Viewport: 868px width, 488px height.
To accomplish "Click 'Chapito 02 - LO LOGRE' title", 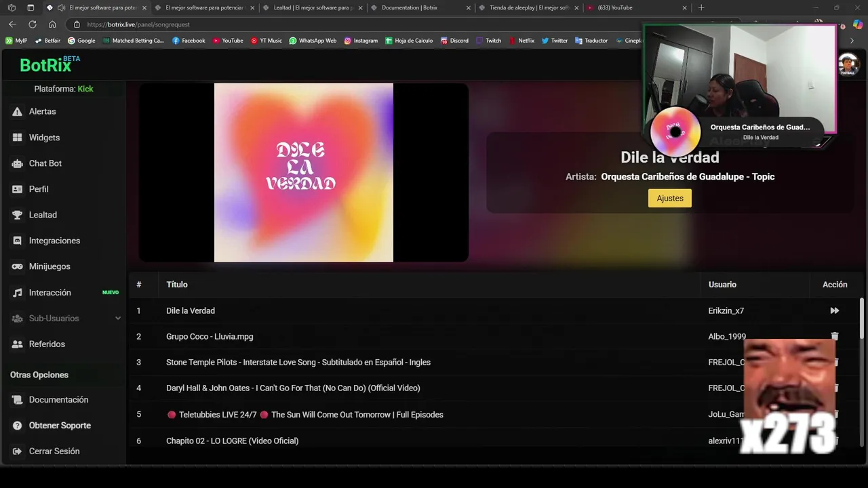I will point(232,441).
